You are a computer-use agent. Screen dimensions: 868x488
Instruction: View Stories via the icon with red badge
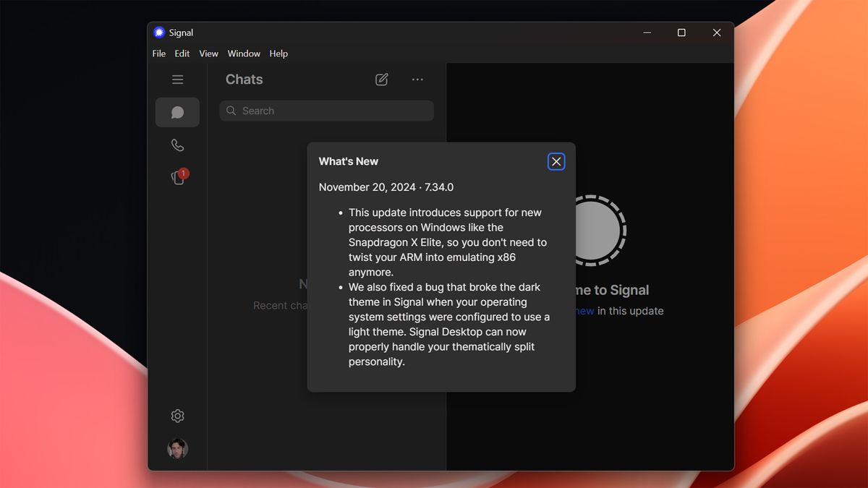(x=177, y=178)
